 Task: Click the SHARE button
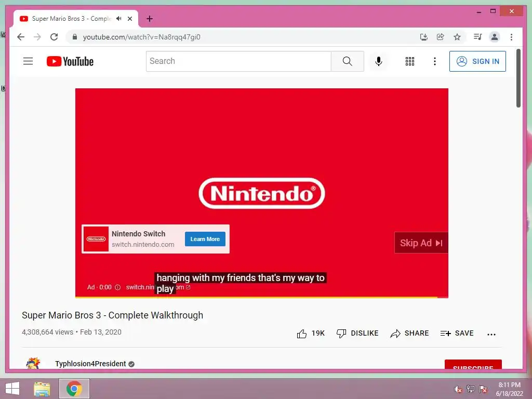tap(409, 334)
